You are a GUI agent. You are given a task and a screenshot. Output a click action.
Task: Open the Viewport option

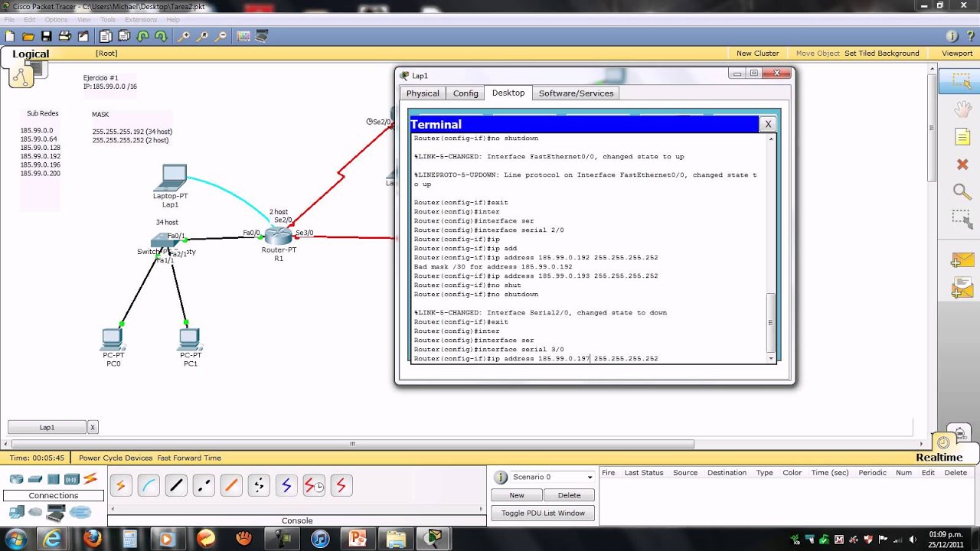pos(957,54)
